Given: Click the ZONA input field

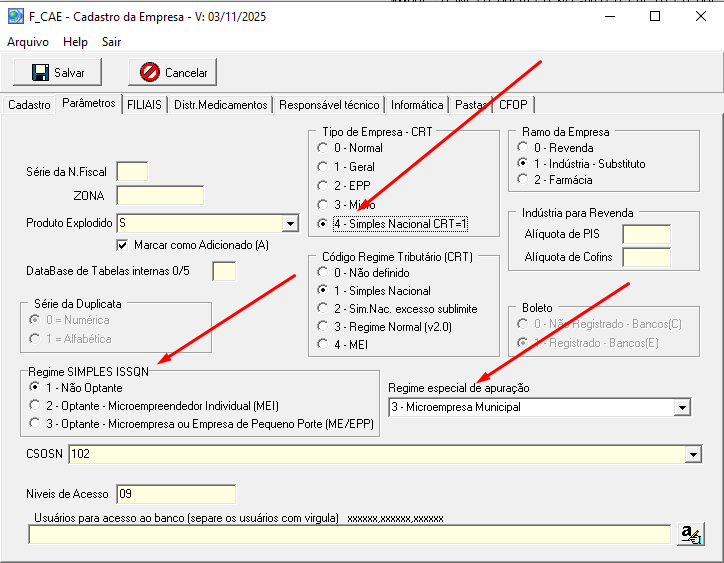Looking at the screenshot, I should (x=160, y=195).
